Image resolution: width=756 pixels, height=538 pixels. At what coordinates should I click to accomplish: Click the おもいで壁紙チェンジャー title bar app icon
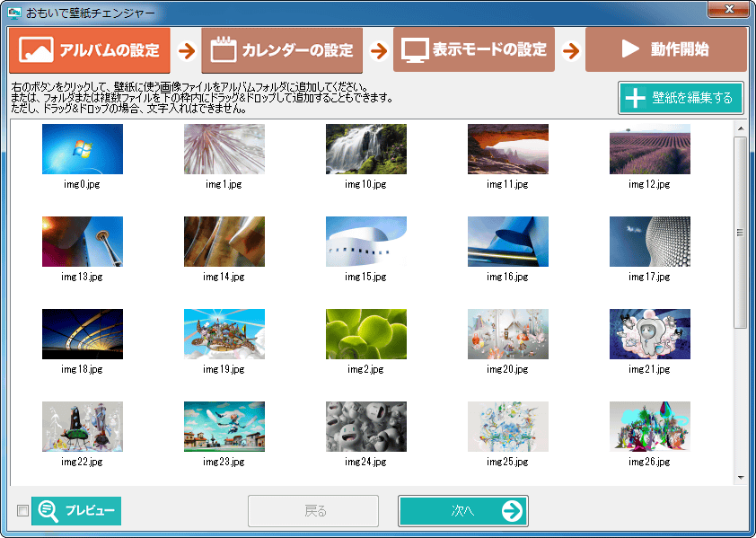[x=14, y=13]
